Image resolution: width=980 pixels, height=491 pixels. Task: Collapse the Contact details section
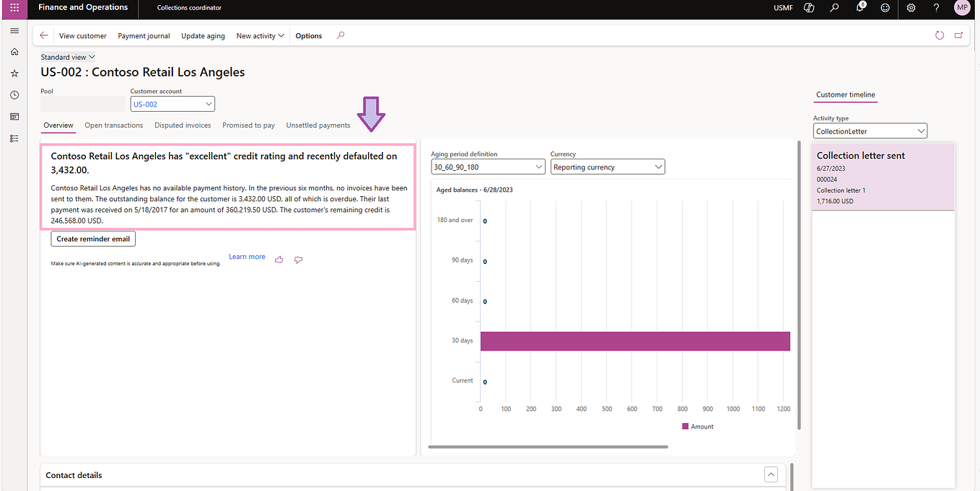point(771,474)
